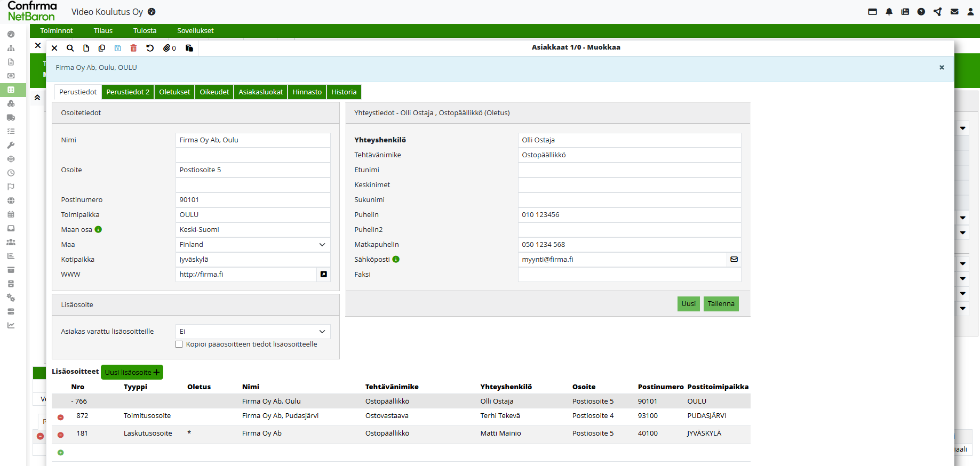
Task: Collapse panel with double chevron up
Action: pyautogui.click(x=37, y=98)
